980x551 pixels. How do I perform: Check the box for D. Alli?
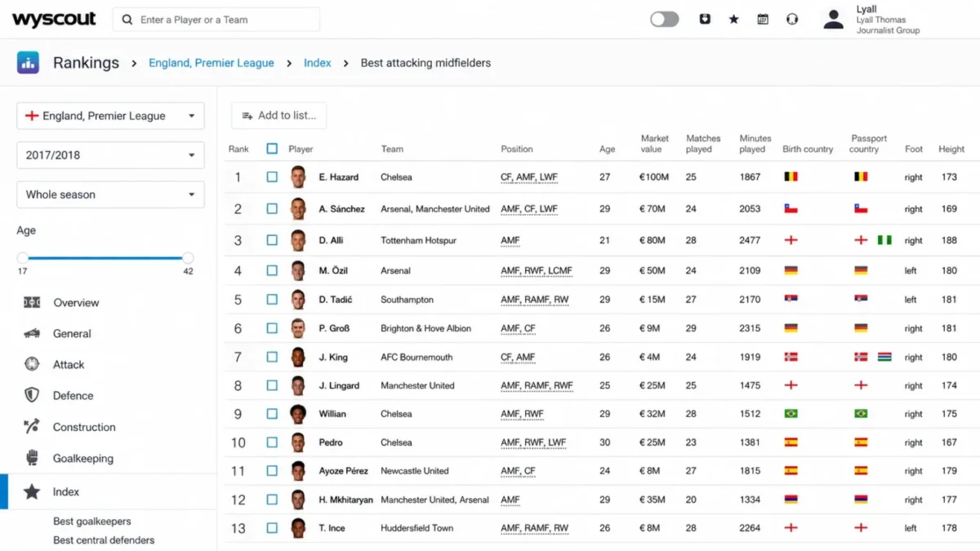272,240
